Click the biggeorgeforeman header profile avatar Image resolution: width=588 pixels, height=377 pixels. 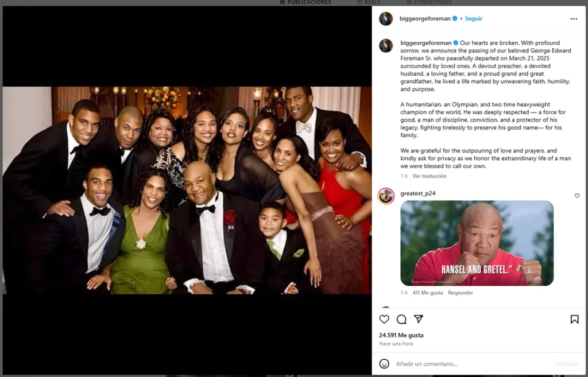[386, 19]
